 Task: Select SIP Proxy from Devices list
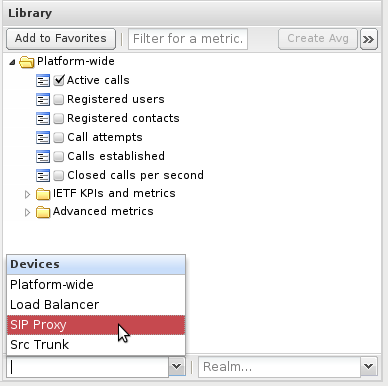[96, 325]
